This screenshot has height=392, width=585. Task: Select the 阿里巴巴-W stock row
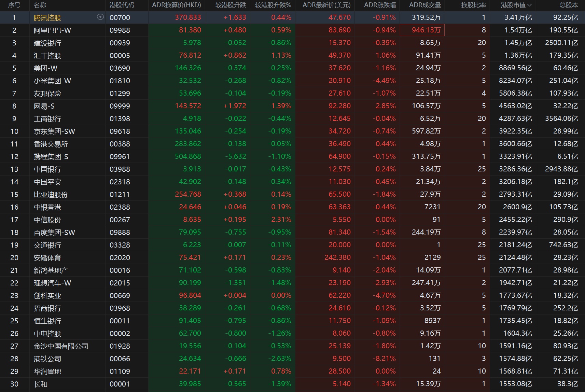click(x=52, y=30)
